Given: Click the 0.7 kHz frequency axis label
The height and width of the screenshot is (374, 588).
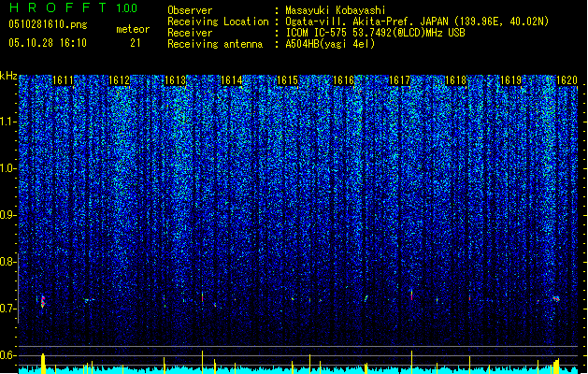Looking at the screenshot, I should tap(7, 309).
